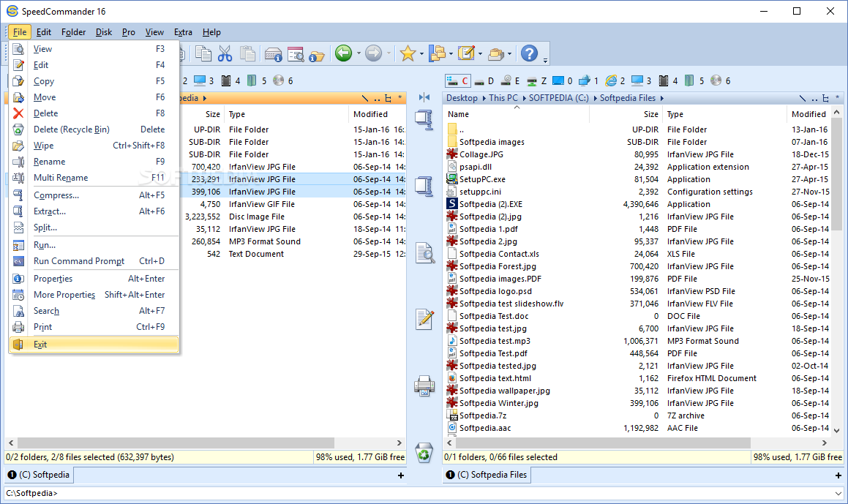Choose View in the File menu

pos(94,49)
